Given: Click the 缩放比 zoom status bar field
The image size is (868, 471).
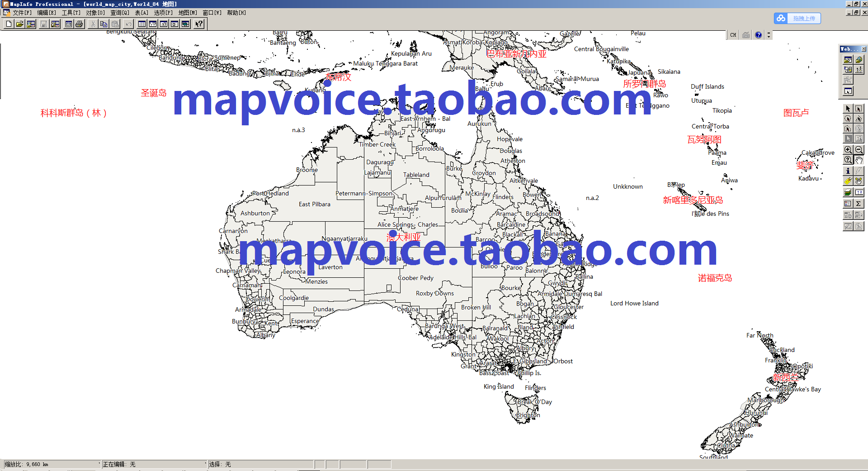Looking at the screenshot, I should (52, 464).
